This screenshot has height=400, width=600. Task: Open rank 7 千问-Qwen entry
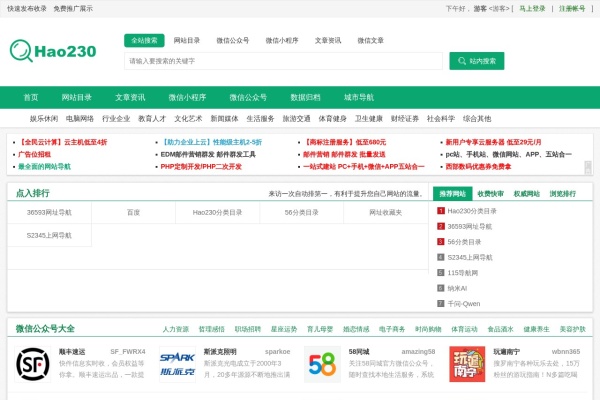coord(464,304)
